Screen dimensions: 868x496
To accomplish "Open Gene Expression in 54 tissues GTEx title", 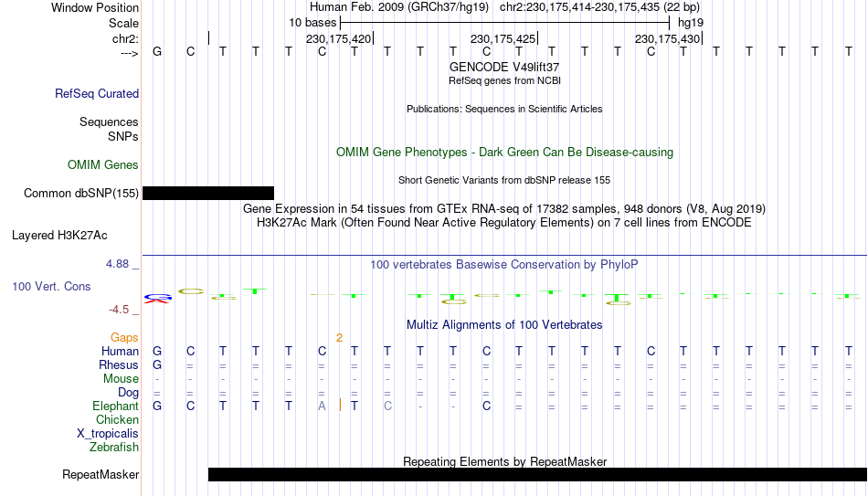I will pos(504,208).
